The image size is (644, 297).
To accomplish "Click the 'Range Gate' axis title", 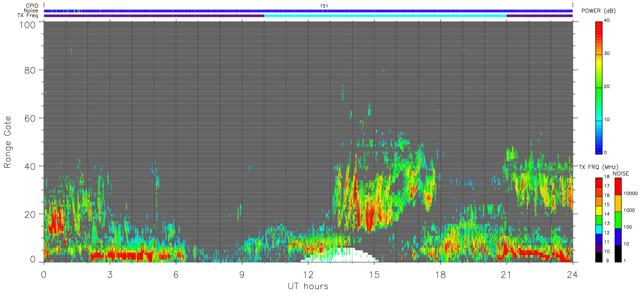I will click(8, 142).
